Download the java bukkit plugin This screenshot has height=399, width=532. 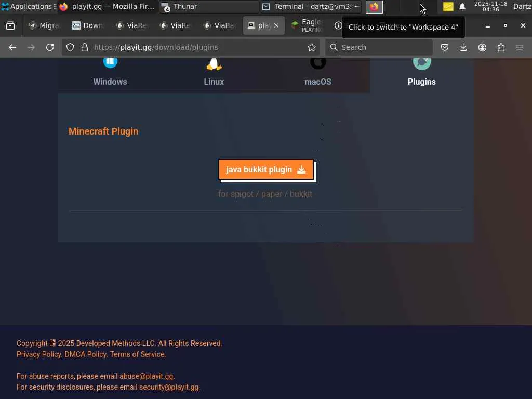tap(266, 169)
